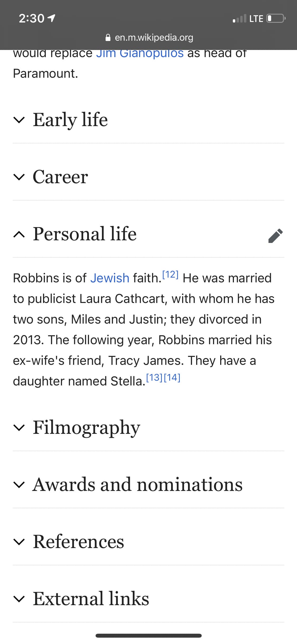Image resolution: width=297 pixels, height=644 pixels.
Task: Expand the External links chevron
Action: [x=19, y=599]
